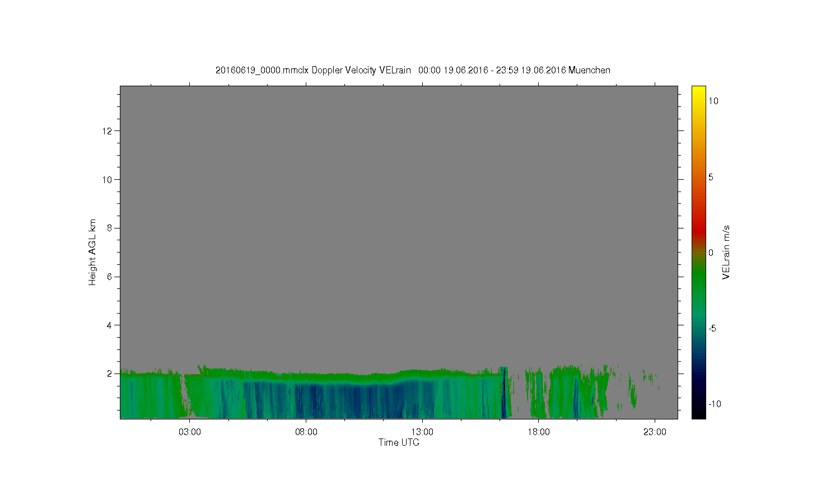Click the colorbar label '0'

click(711, 253)
